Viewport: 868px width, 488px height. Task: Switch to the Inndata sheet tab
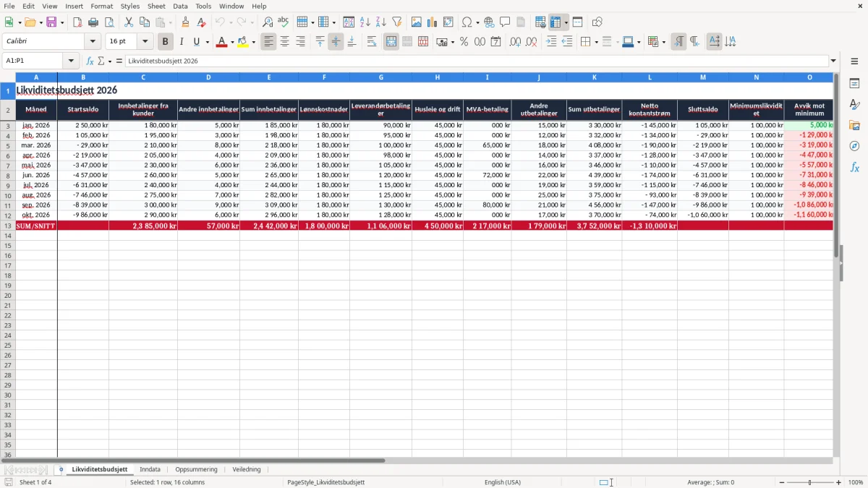[x=150, y=469]
